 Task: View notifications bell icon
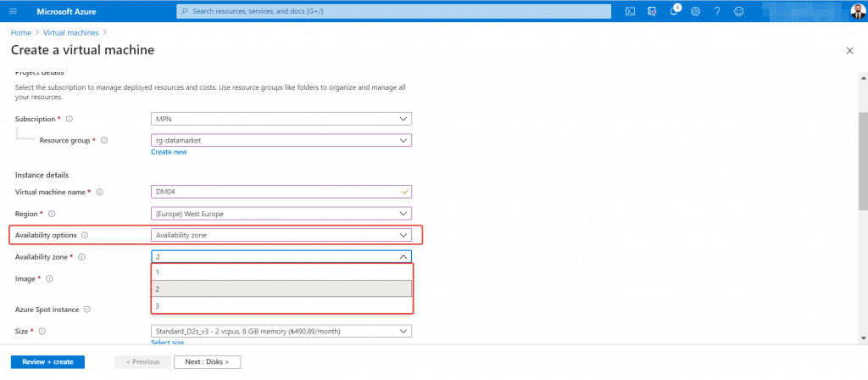click(674, 11)
